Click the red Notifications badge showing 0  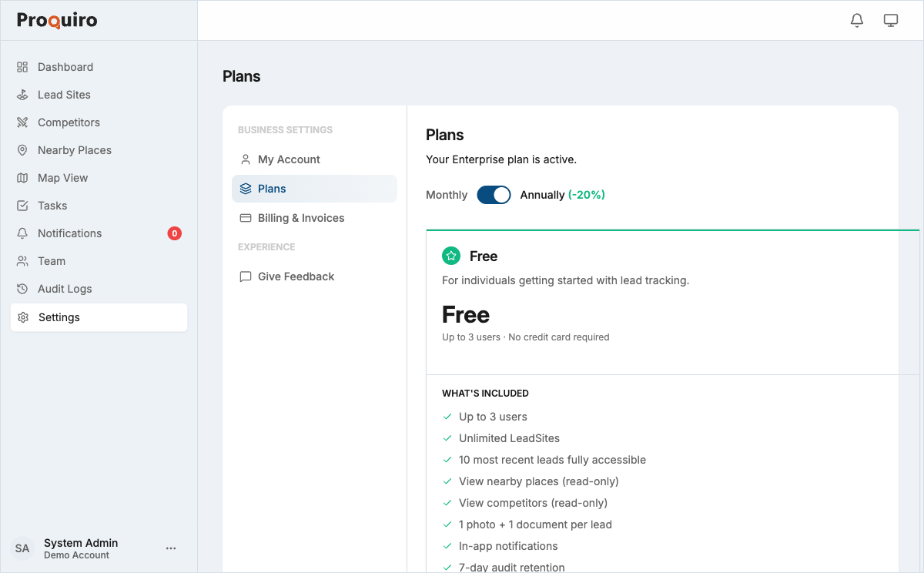173,233
